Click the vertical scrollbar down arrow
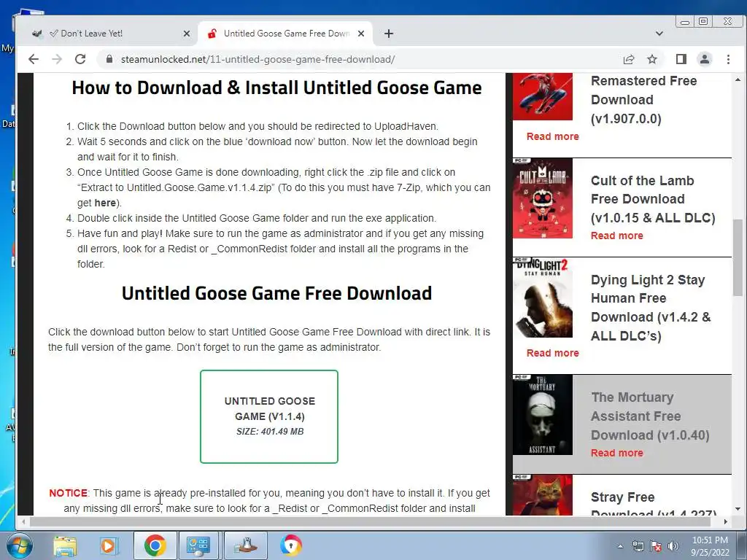Image resolution: width=747 pixels, height=560 pixels. (x=738, y=509)
